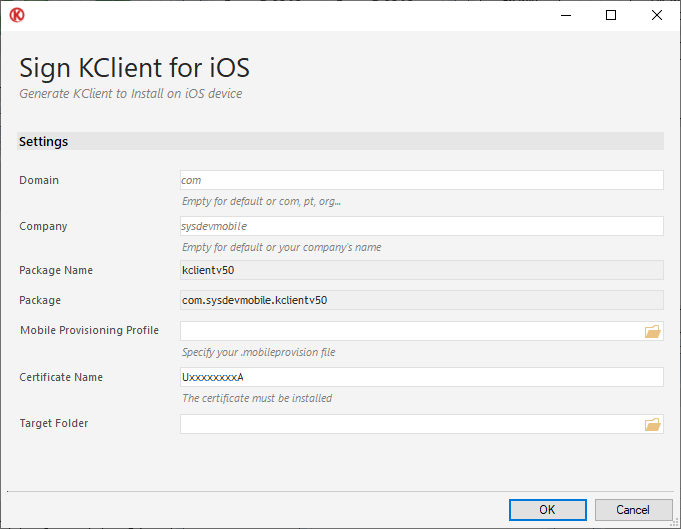Click the resize grip at window corner
This screenshot has width=681, height=529.
(674, 523)
